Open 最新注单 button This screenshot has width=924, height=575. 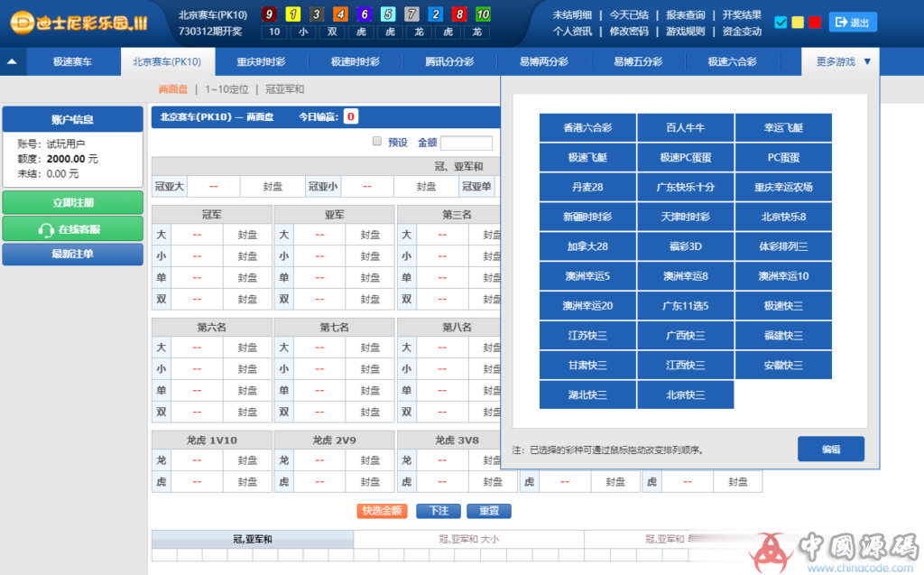(72, 255)
